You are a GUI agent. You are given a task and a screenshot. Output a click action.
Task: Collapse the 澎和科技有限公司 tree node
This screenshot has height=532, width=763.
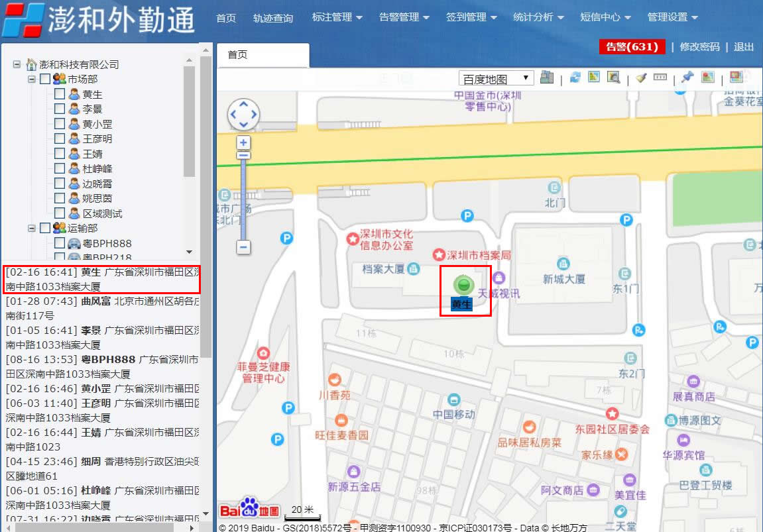[x=17, y=64]
